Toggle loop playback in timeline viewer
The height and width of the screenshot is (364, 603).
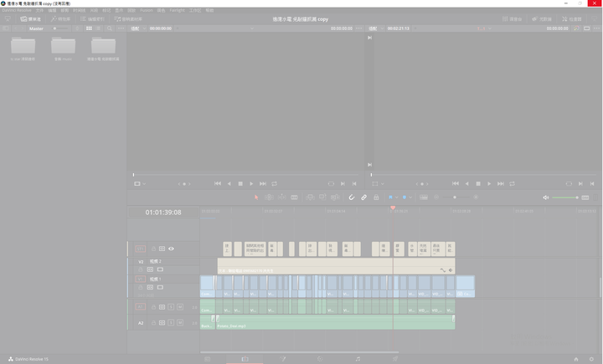click(513, 184)
